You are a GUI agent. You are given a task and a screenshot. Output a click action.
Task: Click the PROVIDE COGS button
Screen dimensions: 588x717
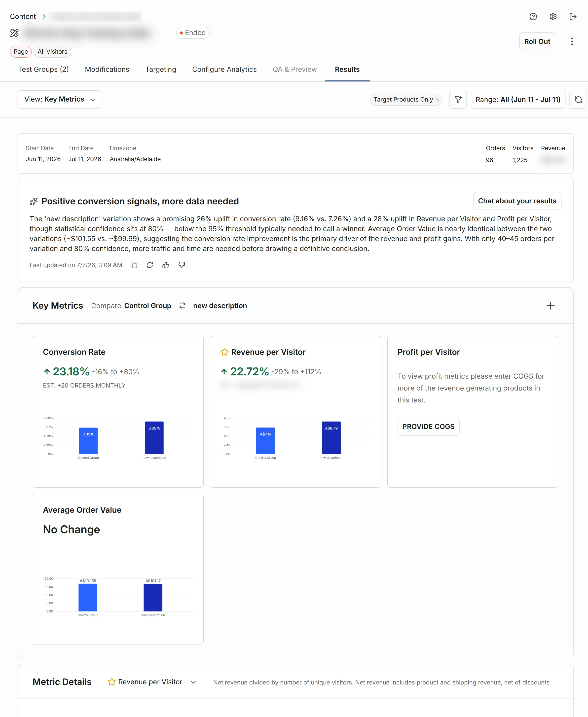[428, 427]
